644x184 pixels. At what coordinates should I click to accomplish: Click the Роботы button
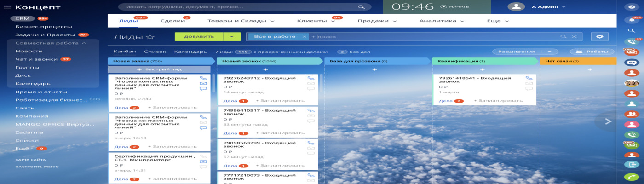point(592,52)
